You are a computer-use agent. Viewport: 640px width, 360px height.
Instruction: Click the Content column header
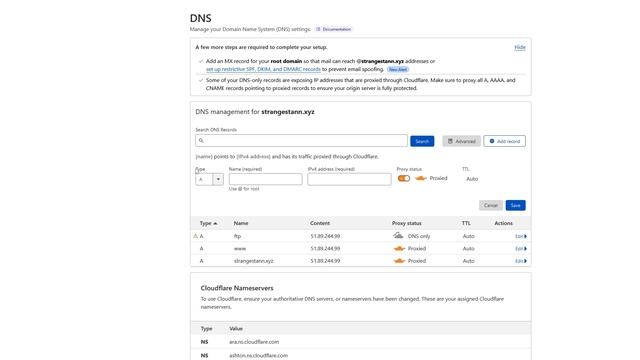tap(320, 223)
